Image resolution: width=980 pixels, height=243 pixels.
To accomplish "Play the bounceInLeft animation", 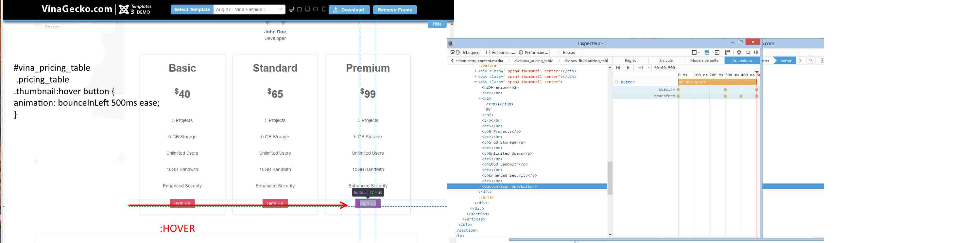I will click(x=628, y=68).
